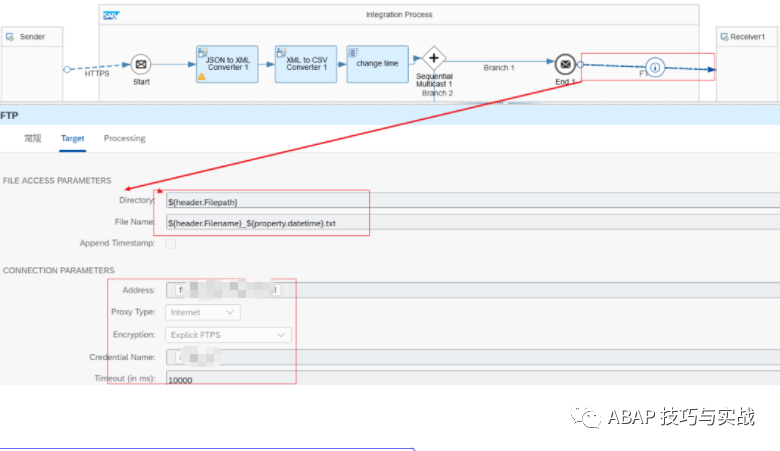Viewport: 780px width, 451px height.
Task: Click the SAP logo in Integration Process
Action: click(110, 15)
